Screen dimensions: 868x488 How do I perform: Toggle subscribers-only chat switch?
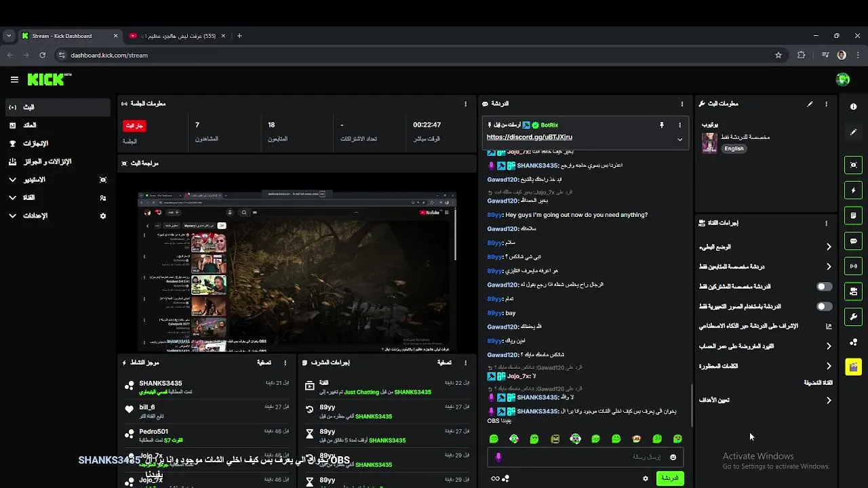[824, 287]
